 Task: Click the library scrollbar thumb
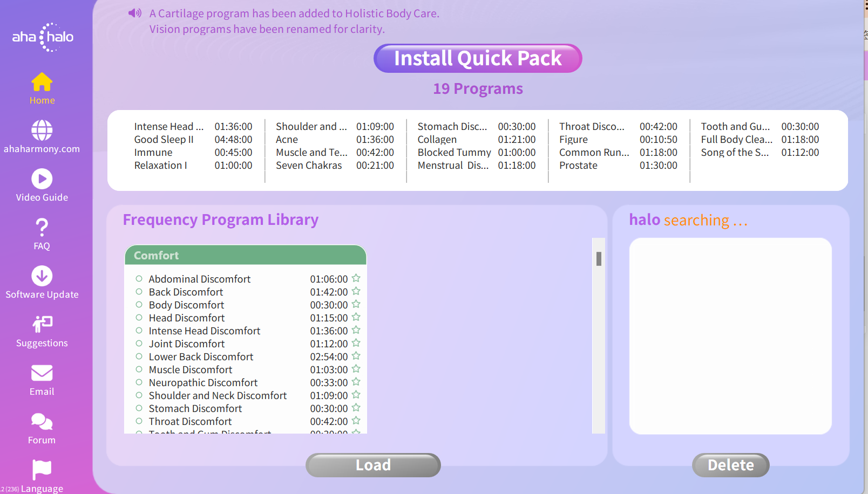pos(599,259)
